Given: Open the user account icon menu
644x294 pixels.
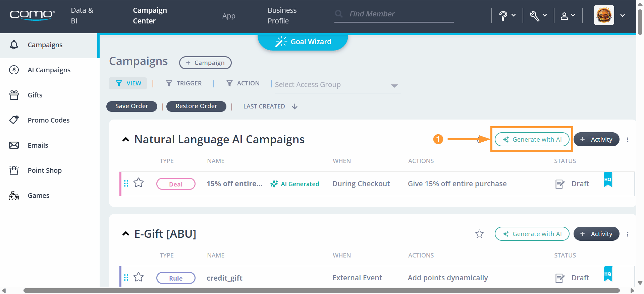Looking at the screenshot, I should point(568,16).
